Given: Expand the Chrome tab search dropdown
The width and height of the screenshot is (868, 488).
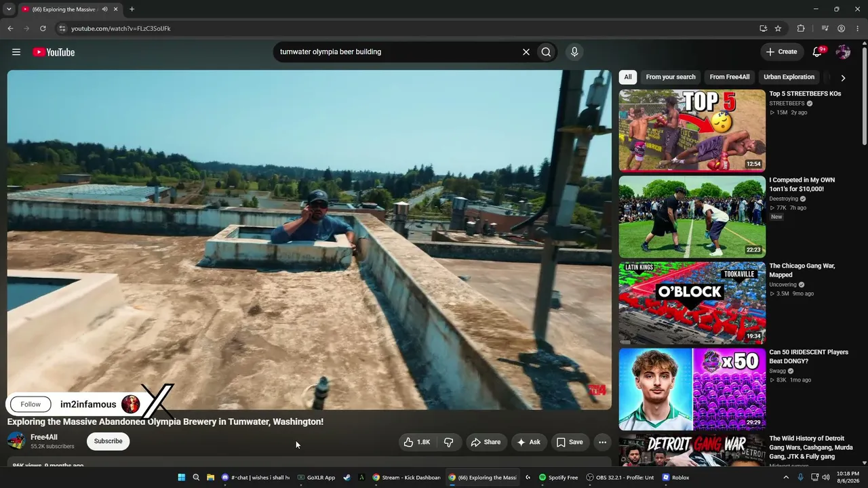Looking at the screenshot, I should (x=9, y=9).
